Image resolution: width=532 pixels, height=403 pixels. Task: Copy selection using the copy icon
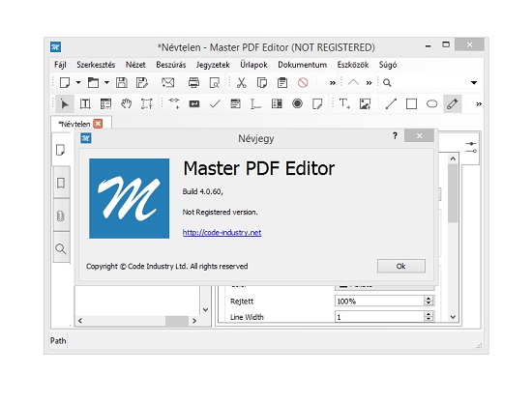261,83
